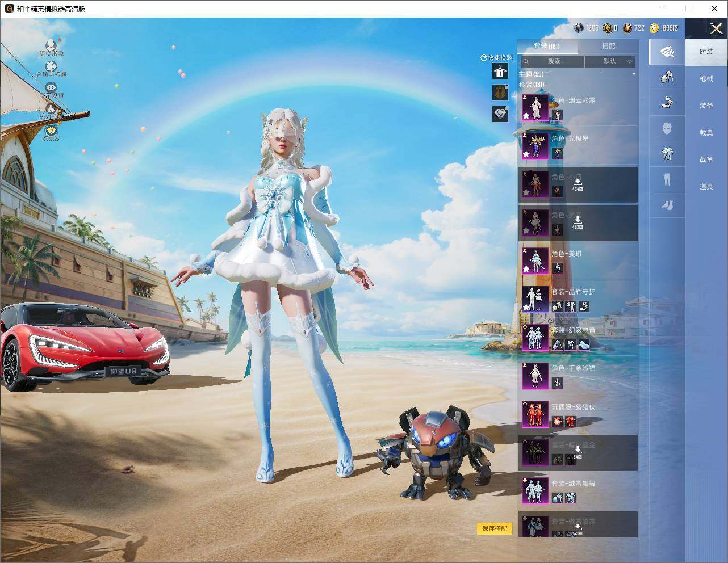Open the 展示设置 eye icon
728x563 pixels.
coord(51,88)
